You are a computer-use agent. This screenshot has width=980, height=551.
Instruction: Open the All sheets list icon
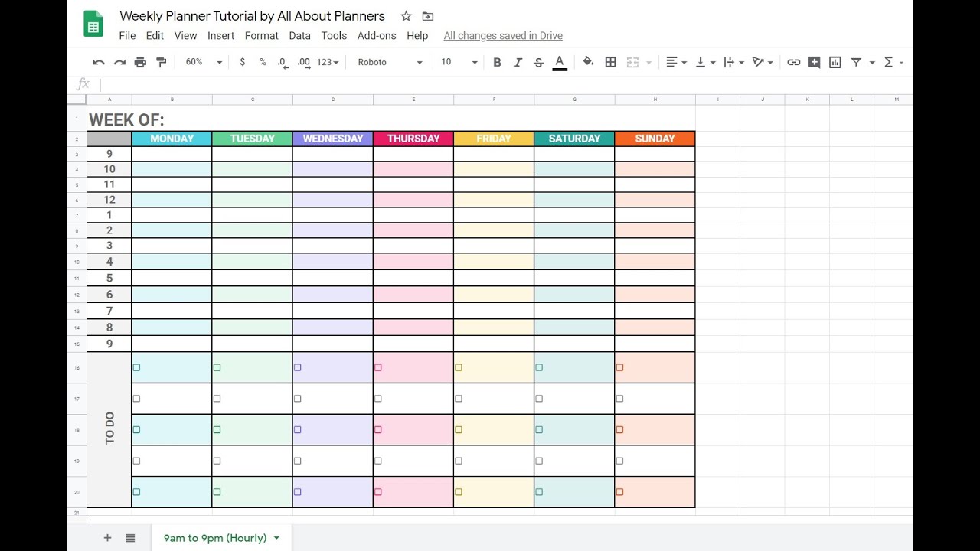(130, 538)
